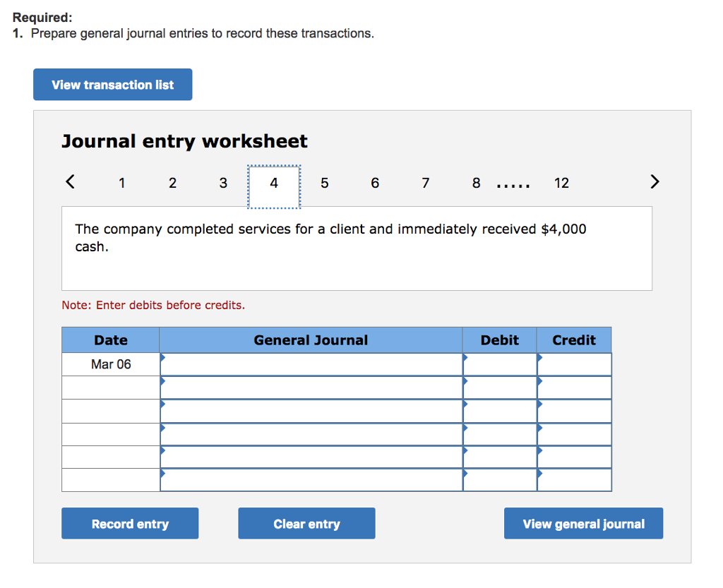The width and height of the screenshot is (723, 588).
Task: Switch to journal entry tab 1
Action: point(121,183)
